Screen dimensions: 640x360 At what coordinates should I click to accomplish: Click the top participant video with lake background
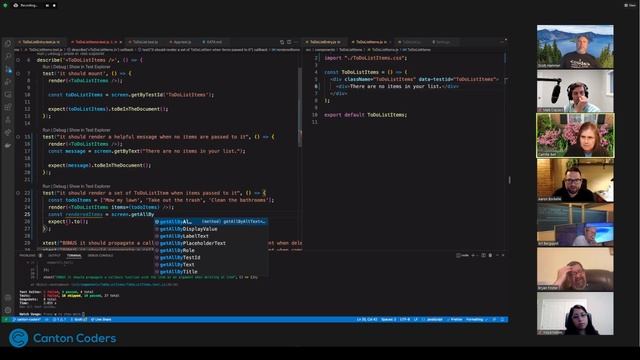(575, 47)
